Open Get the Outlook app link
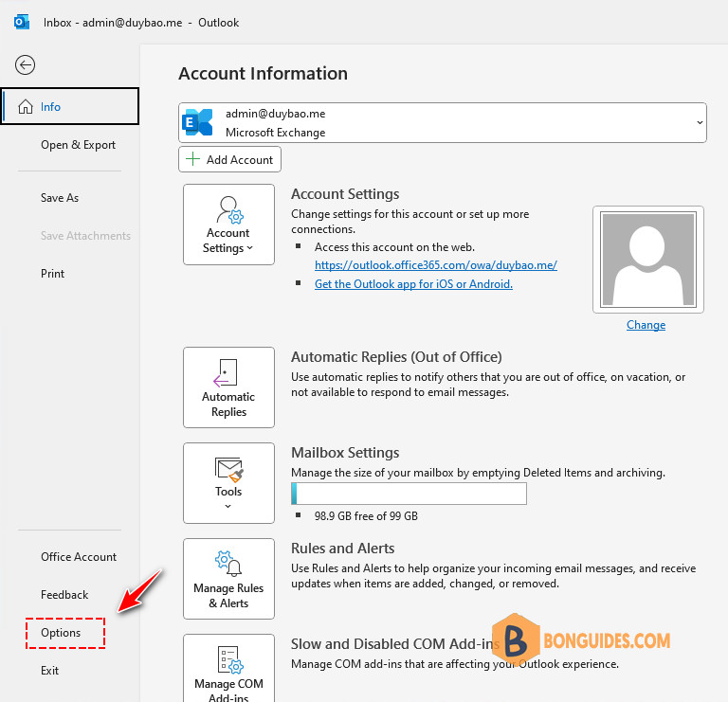Image resolution: width=728 pixels, height=702 pixels. (413, 284)
